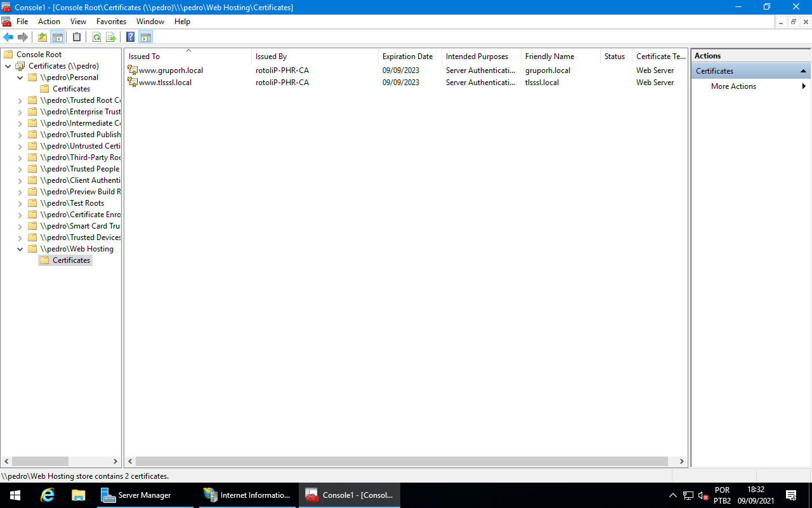Expand the \\pedro\Trusted Root tree node
812x508 pixels.
click(21, 100)
